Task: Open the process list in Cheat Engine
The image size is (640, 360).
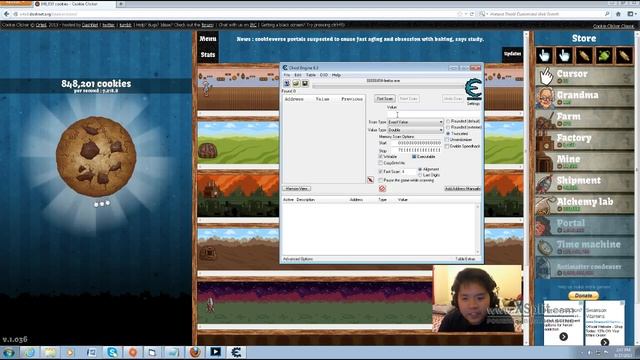Action: pyautogui.click(x=287, y=83)
